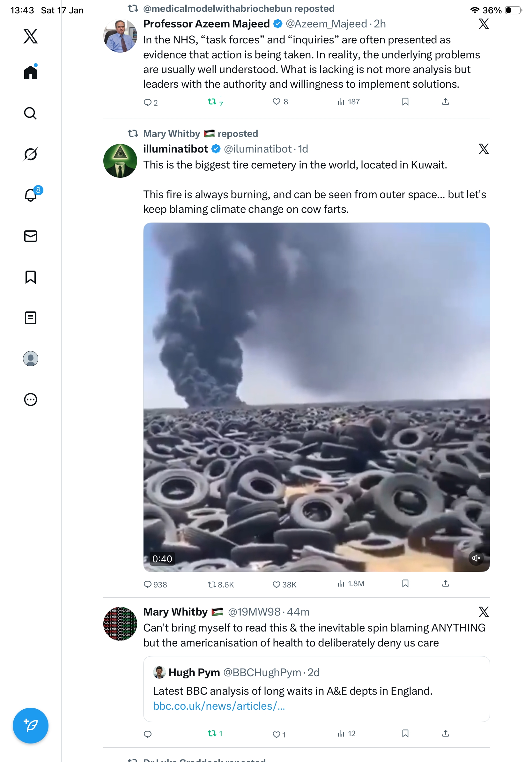Open the Home feed tab
This screenshot has height=762, width=532.
tap(31, 72)
